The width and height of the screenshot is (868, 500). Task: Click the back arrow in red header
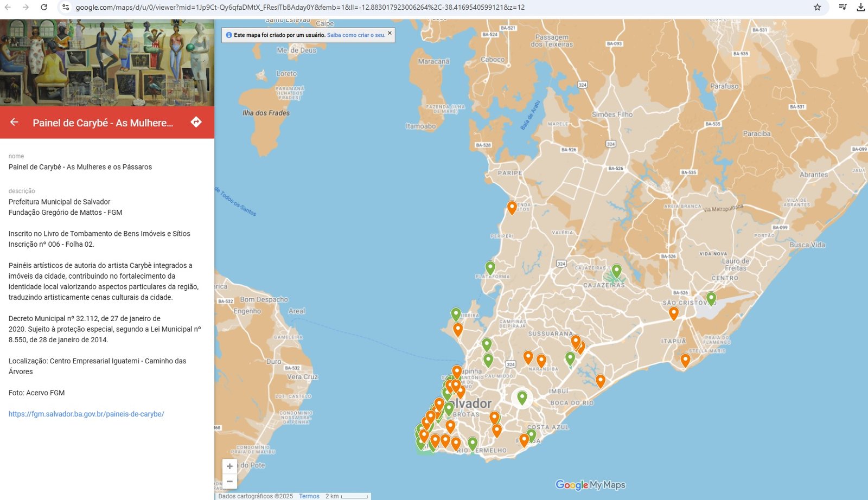[14, 123]
